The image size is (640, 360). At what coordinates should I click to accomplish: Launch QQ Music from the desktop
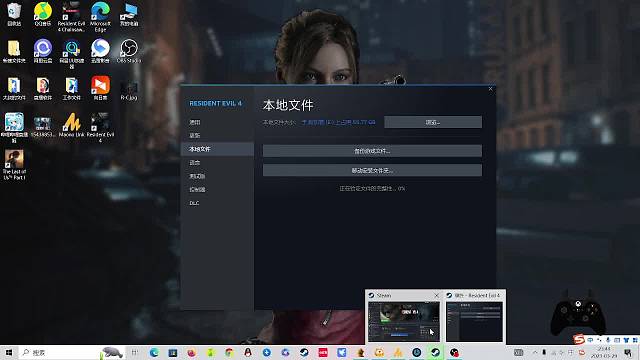tap(42, 14)
